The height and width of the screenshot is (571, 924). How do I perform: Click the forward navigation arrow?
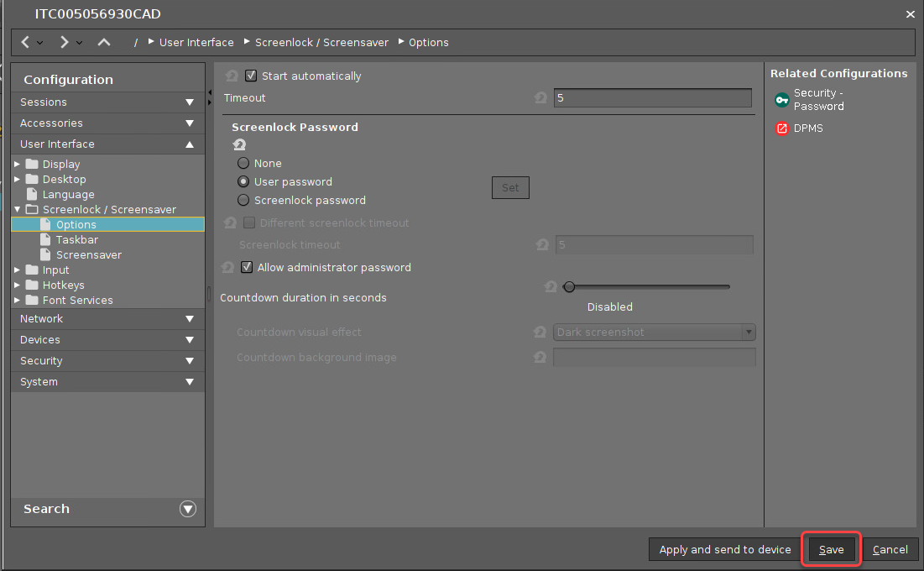[64, 42]
